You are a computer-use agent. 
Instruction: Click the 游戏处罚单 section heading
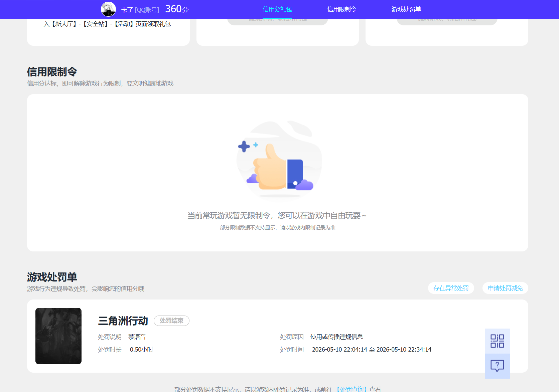click(52, 277)
